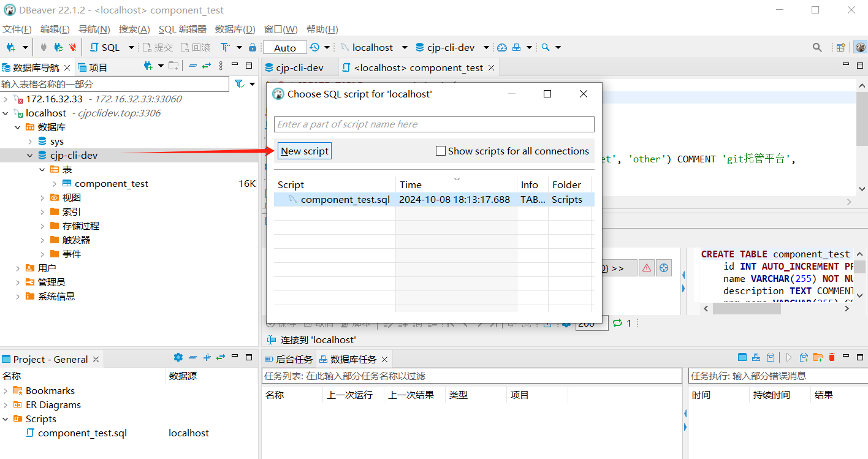Select the 用户 tree item
The width and height of the screenshot is (868, 459).
click(47, 268)
